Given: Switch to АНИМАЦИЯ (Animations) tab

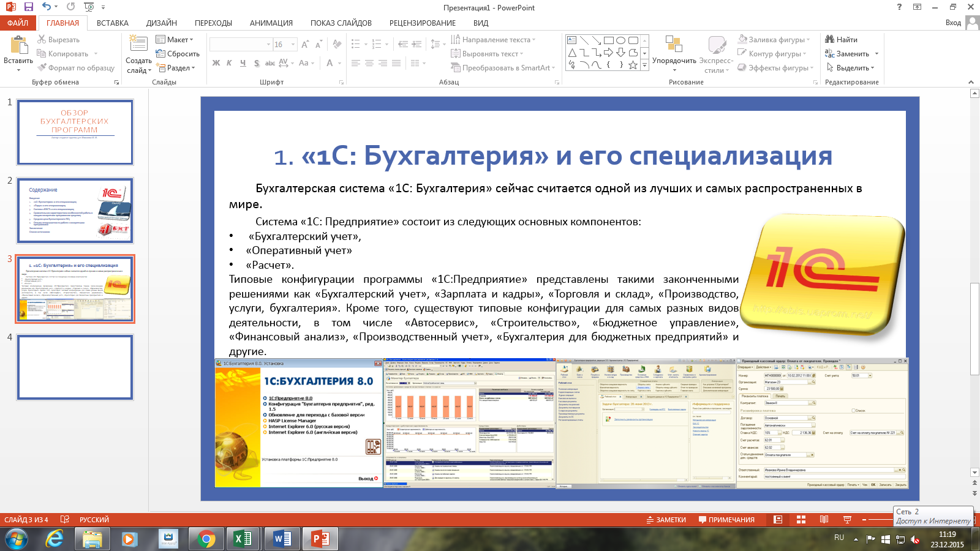Looking at the screenshot, I should [271, 23].
